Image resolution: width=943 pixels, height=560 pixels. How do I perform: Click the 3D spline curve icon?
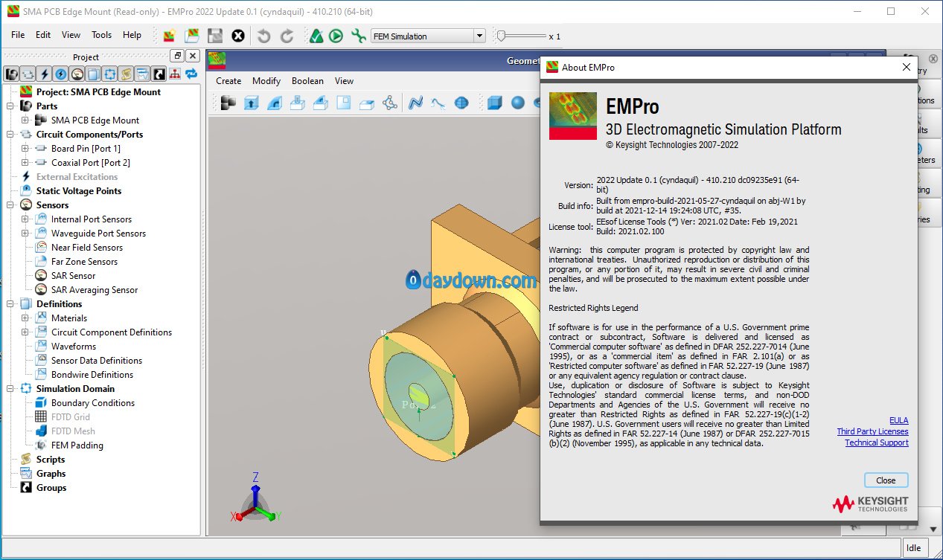tap(415, 103)
